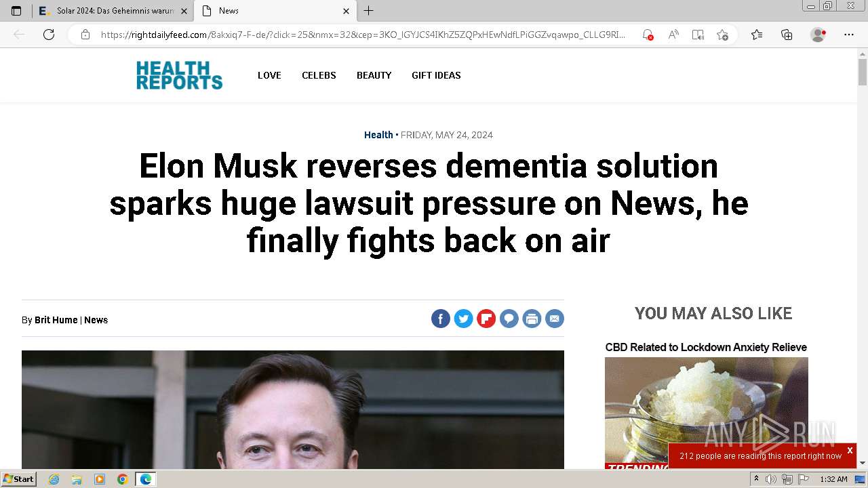Screen dimensions: 868x488
Task: Click the Health category link
Action: (378, 135)
